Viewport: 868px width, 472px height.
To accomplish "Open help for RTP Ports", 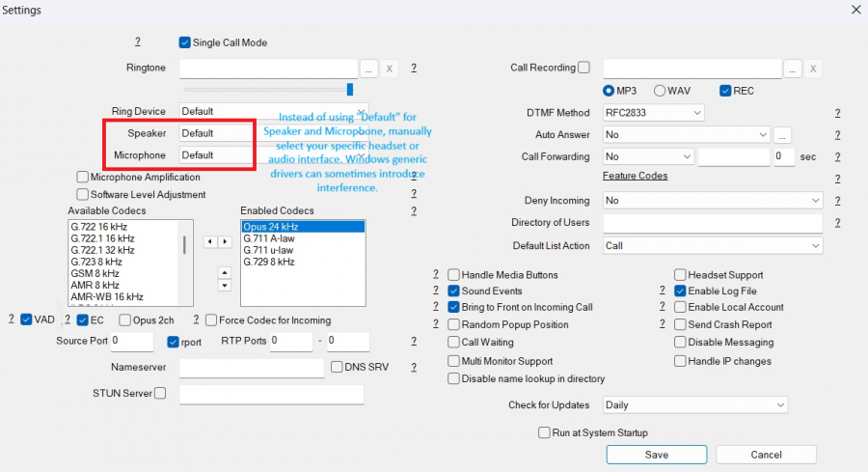I will pos(414,342).
